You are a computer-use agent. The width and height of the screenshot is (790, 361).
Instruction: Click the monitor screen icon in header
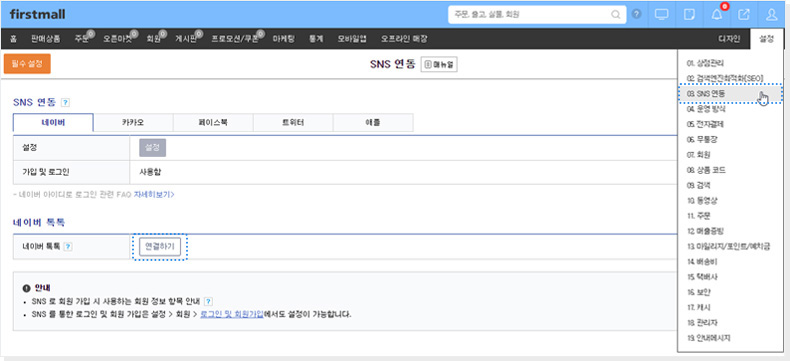pyautogui.click(x=662, y=15)
